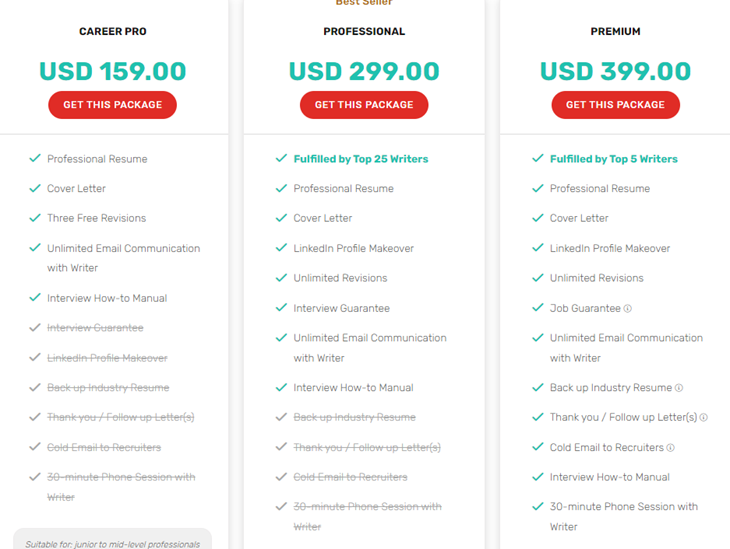
Task: Click checkmark next to Premium 30-minute Phone Session
Action: coord(538,506)
